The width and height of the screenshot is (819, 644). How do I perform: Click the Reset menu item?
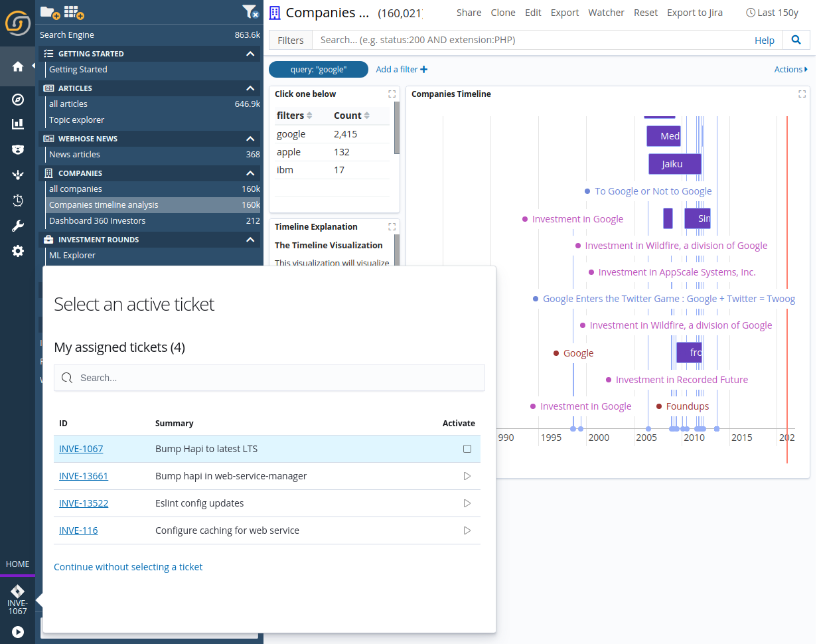646,13
